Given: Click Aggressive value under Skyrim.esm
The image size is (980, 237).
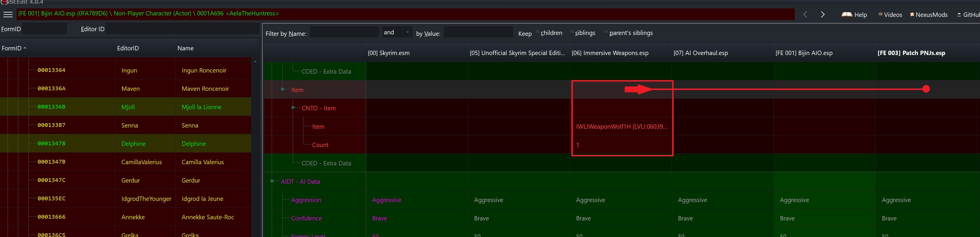Looking at the screenshot, I should coord(386,200).
